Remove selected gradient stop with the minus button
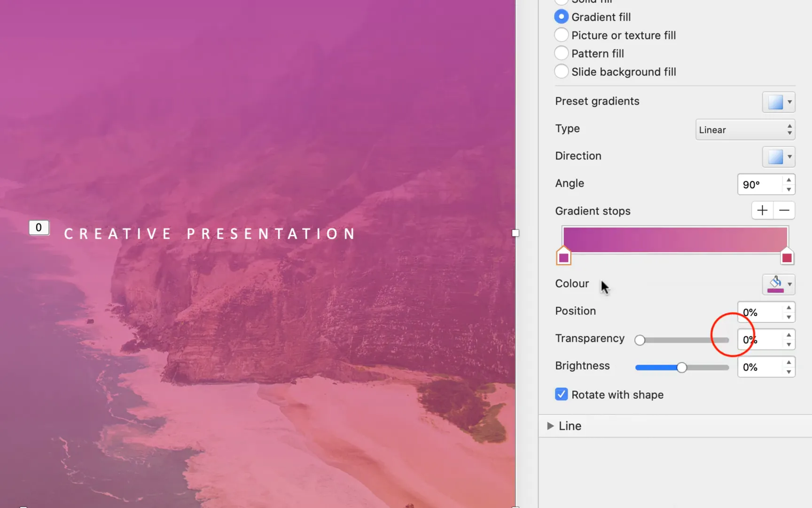The width and height of the screenshot is (812, 508). [x=784, y=210]
